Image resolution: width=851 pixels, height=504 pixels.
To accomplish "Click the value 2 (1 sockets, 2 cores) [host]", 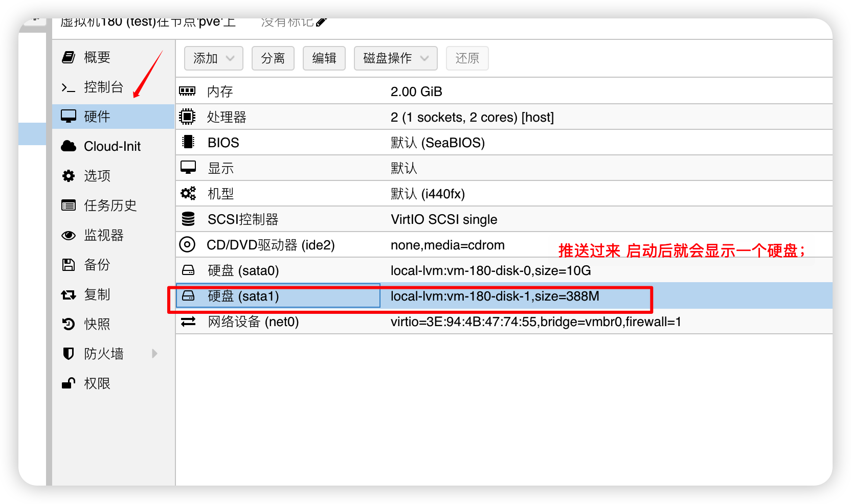I will pyautogui.click(x=472, y=117).
